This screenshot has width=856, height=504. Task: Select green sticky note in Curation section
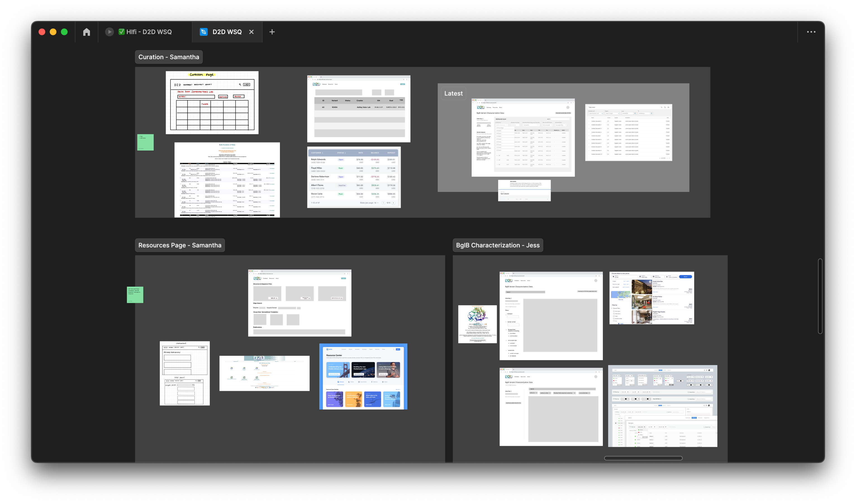(145, 142)
